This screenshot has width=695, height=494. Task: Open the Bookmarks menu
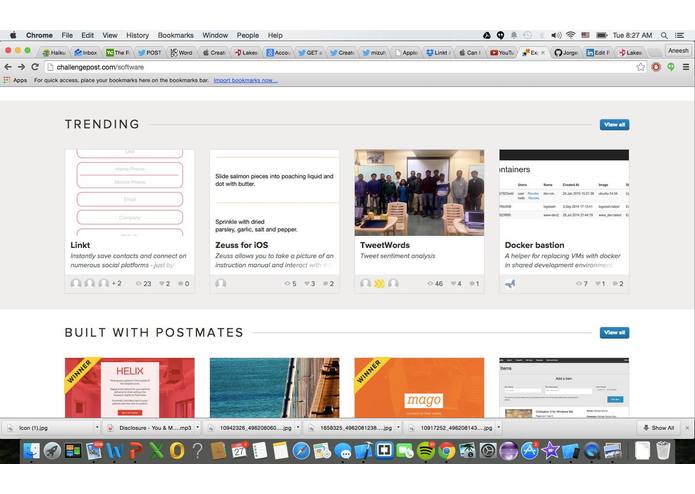pyautogui.click(x=176, y=35)
